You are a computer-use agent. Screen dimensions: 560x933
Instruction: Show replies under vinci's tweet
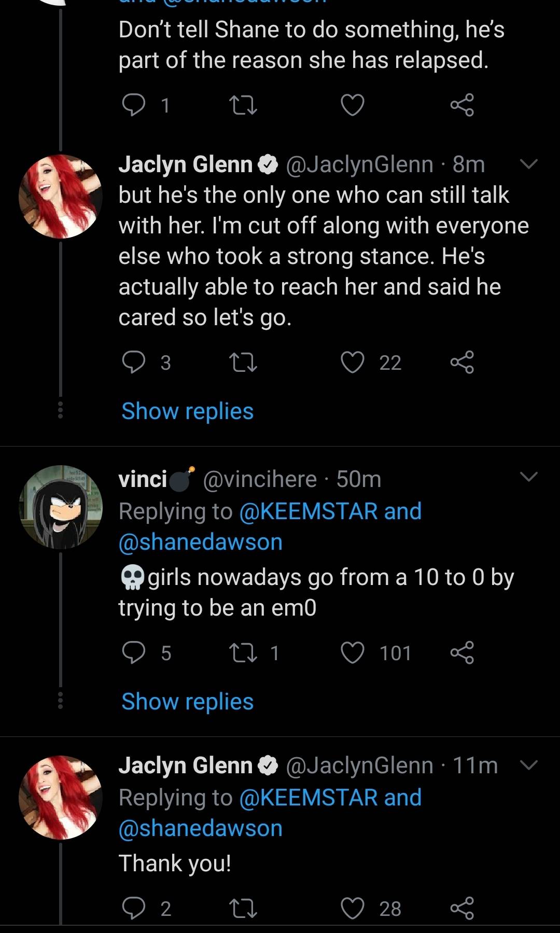click(187, 702)
